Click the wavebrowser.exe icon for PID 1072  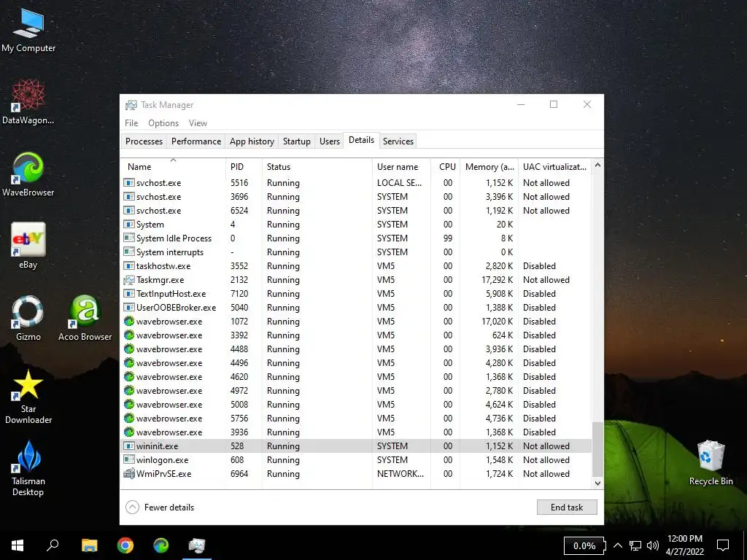(128, 322)
